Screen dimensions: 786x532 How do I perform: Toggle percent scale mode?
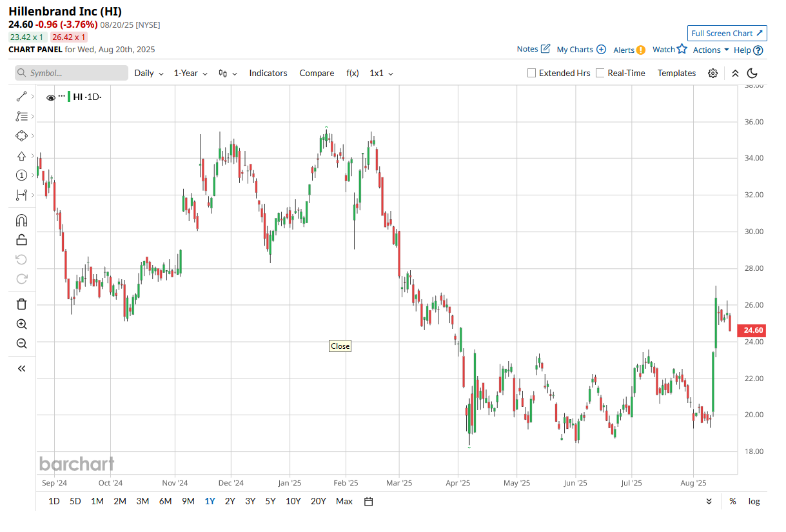[x=732, y=501]
